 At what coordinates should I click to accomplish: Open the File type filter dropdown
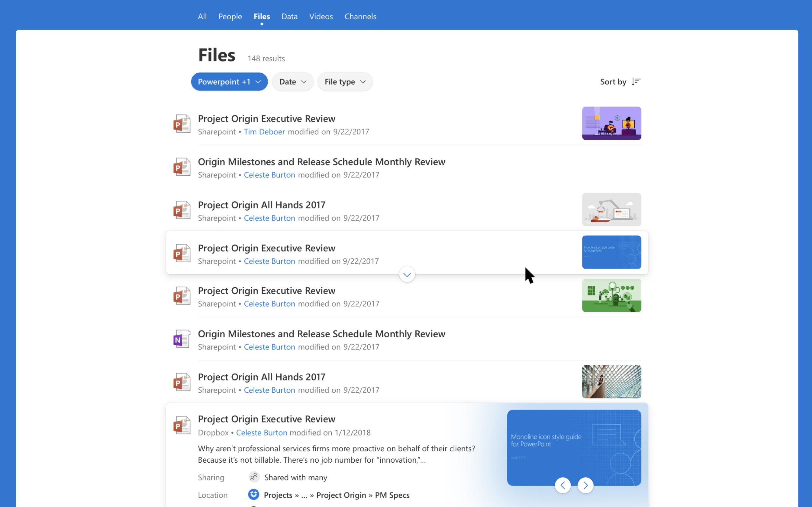tap(345, 81)
